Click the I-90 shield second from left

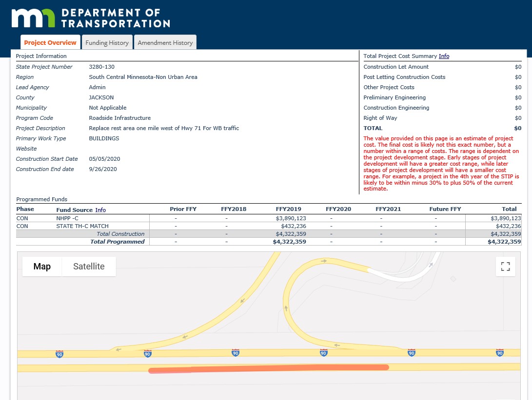pos(147,354)
